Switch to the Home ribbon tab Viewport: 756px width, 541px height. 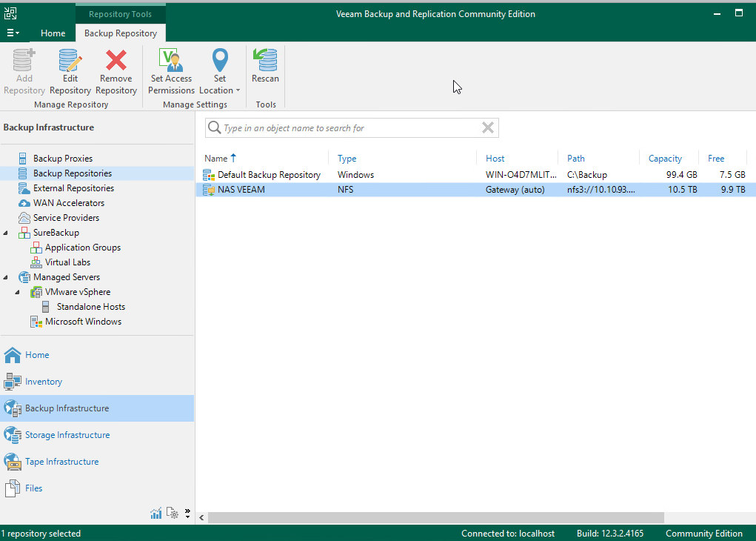(53, 33)
